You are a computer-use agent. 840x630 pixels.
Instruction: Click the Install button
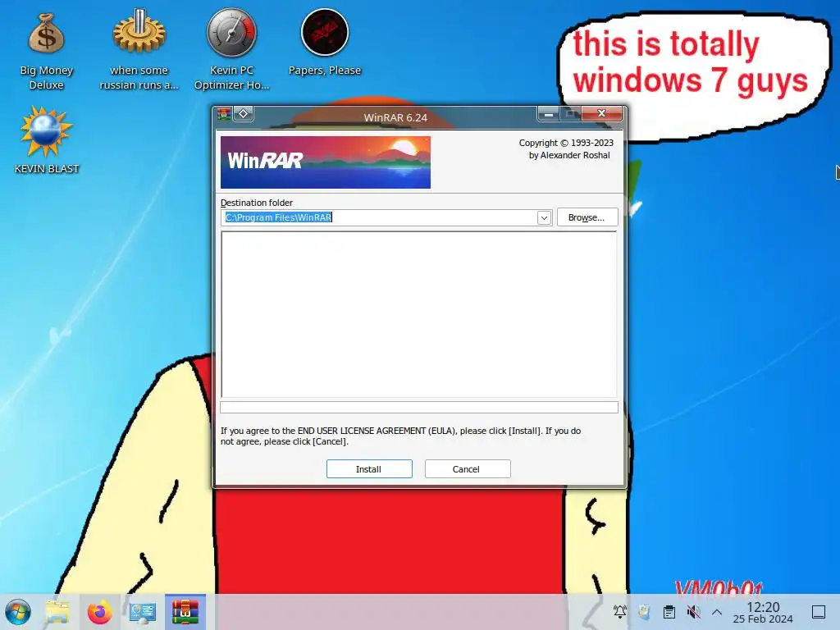coord(369,468)
